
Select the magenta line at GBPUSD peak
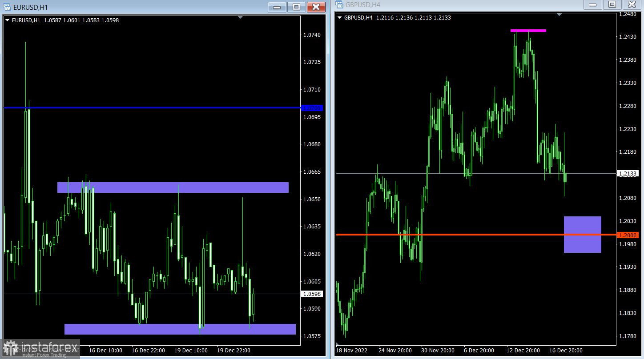(528, 31)
